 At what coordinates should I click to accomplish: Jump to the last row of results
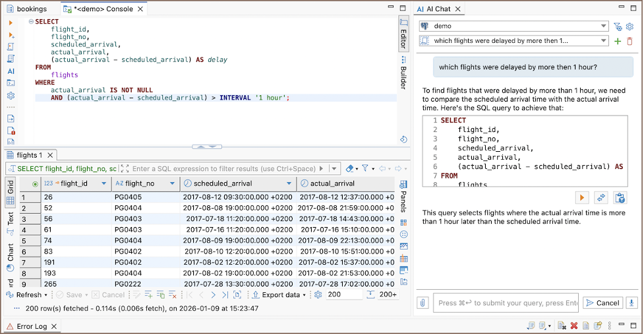[x=225, y=294]
